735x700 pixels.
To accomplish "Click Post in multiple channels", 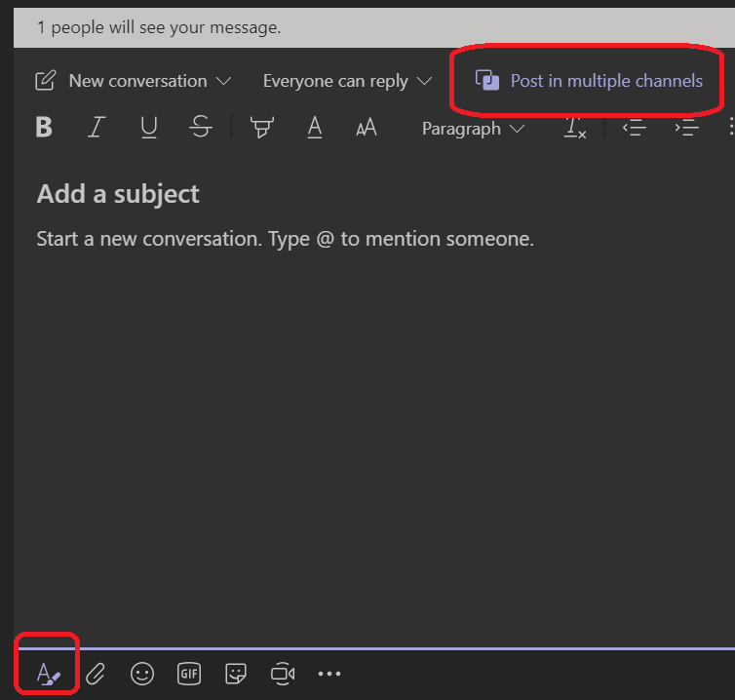I will coord(589,81).
